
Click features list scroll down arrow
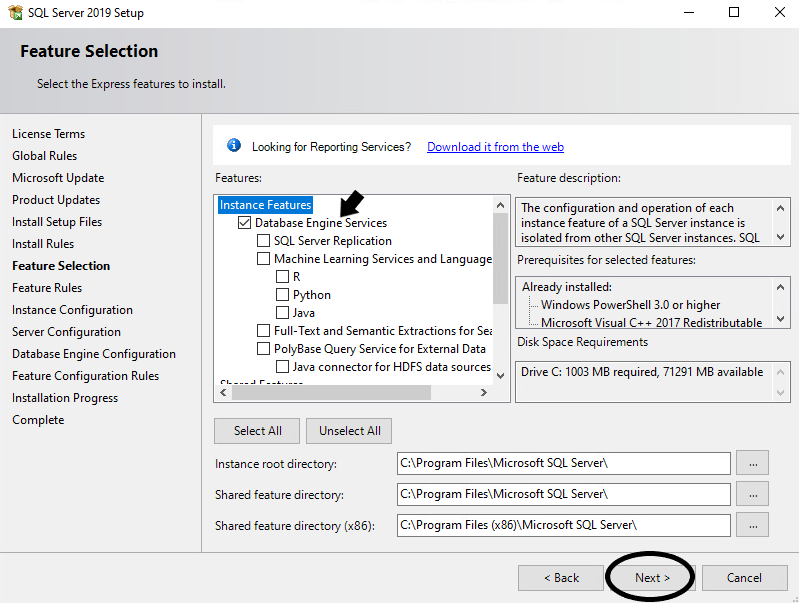500,376
